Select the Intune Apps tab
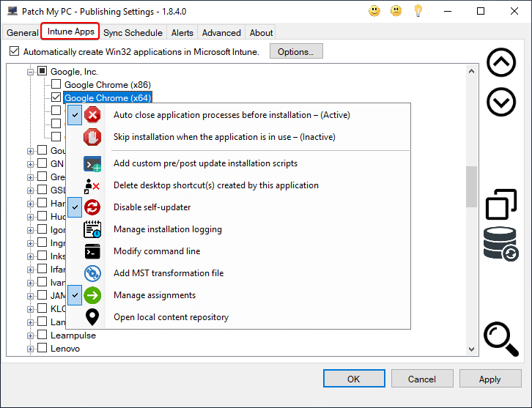This screenshot has width=532, height=408. (x=70, y=31)
